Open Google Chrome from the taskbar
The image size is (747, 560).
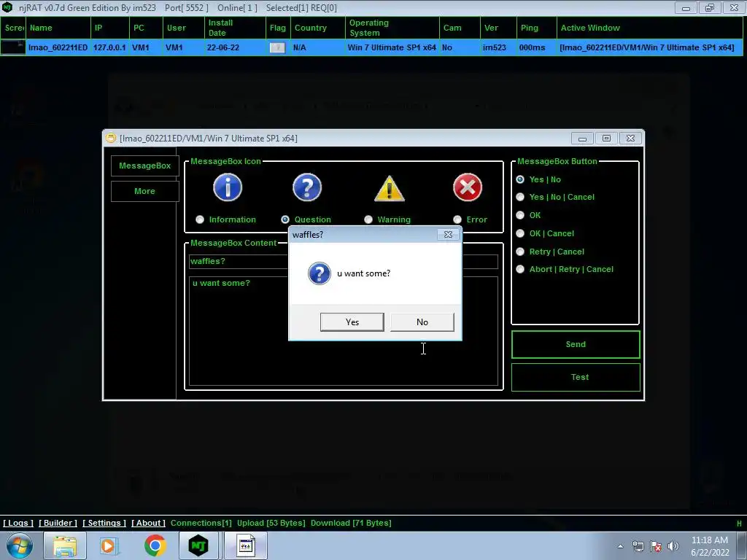(155, 545)
